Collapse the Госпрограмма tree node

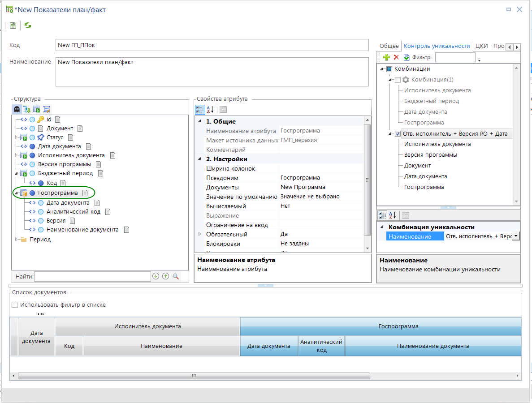(x=17, y=193)
